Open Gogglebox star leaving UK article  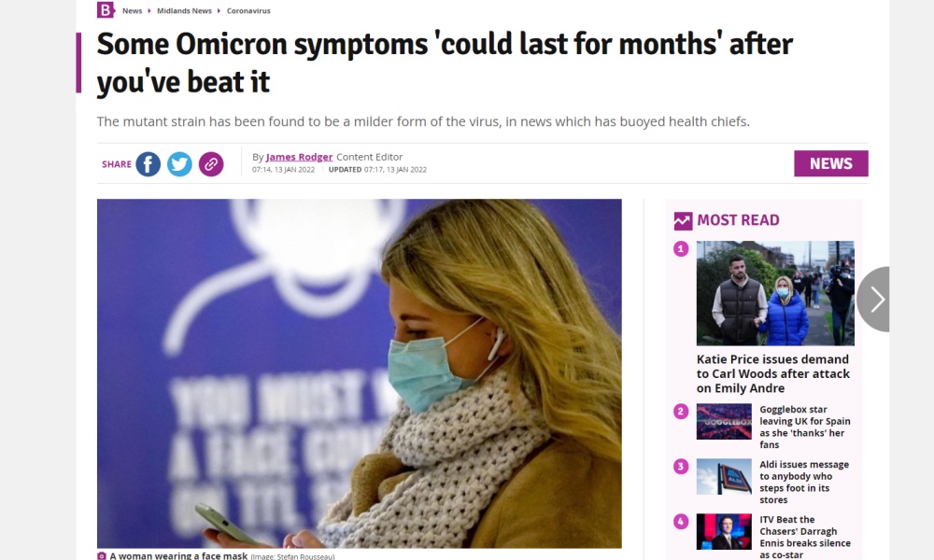point(805,427)
